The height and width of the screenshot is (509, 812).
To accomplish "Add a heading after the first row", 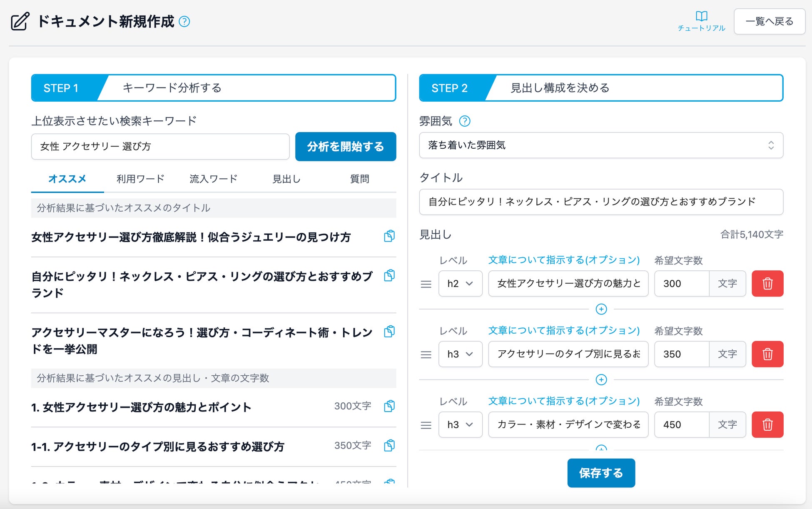I will click(601, 309).
